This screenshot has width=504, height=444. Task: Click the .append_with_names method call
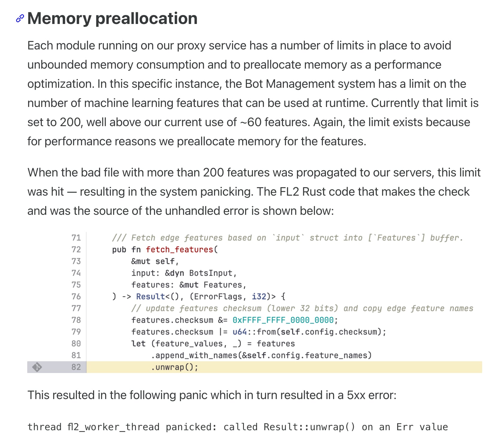click(x=196, y=355)
